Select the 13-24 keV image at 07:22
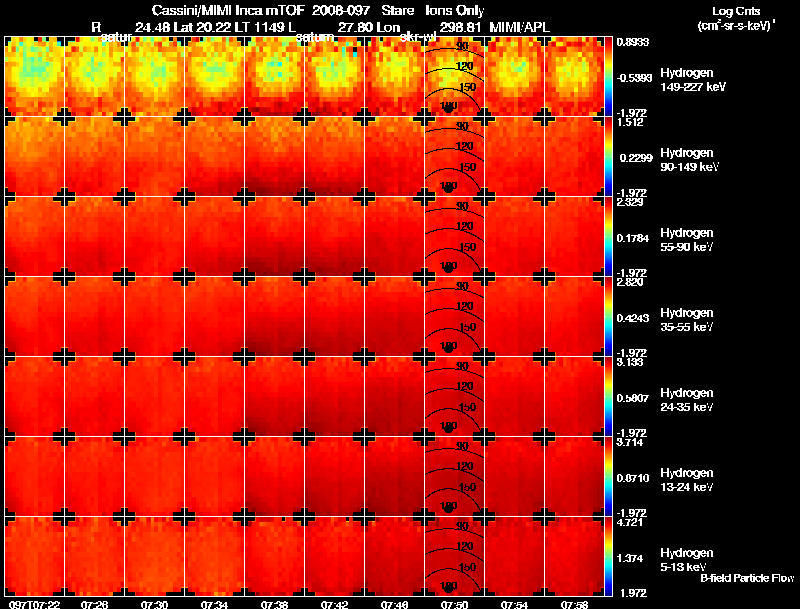Screen dimensions: 800x609 point(35,477)
